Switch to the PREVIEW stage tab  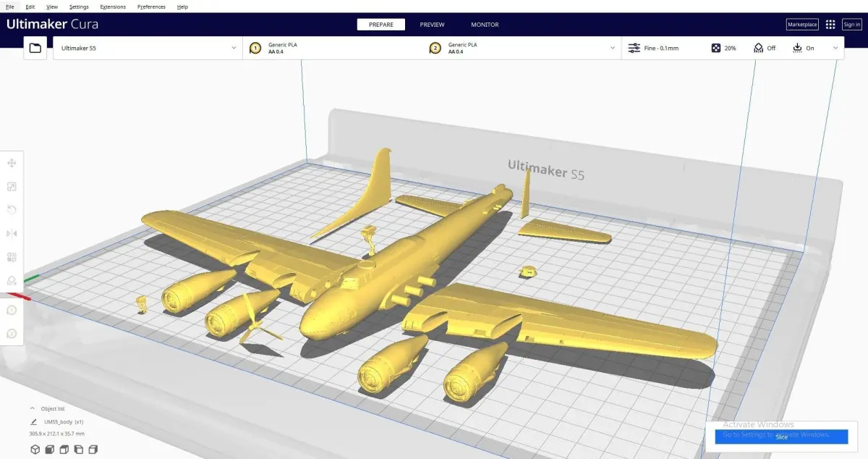[433, 25]
